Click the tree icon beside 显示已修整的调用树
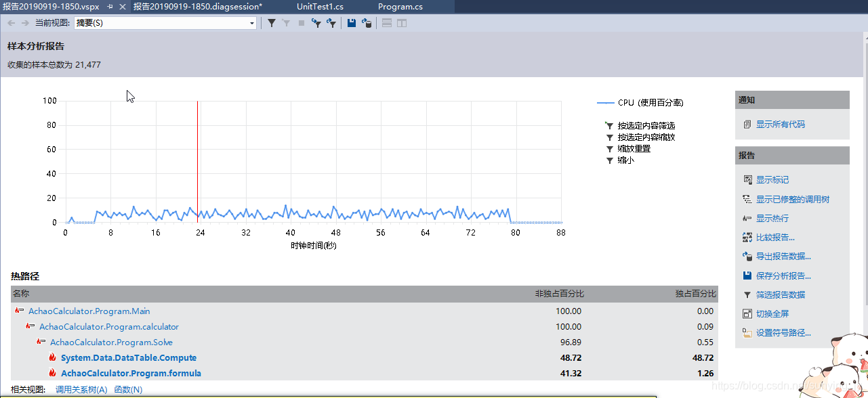868x398 pixels. 747,199
